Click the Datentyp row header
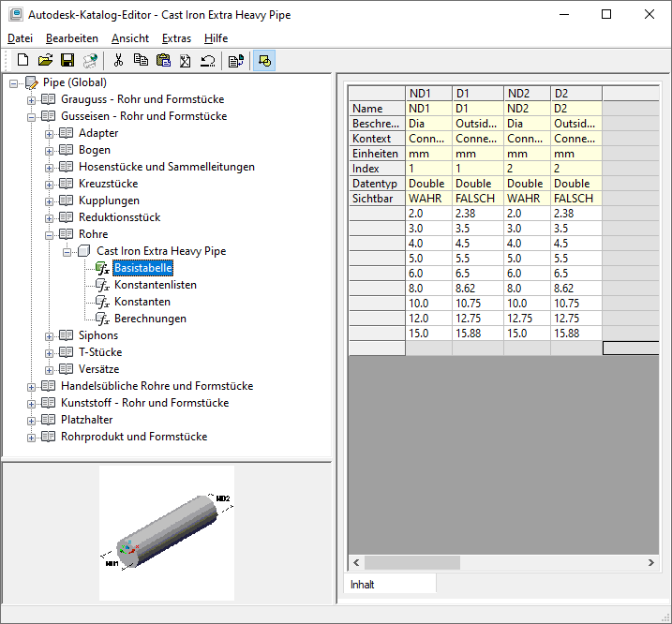672x624 pixels. tap(377, 184)
